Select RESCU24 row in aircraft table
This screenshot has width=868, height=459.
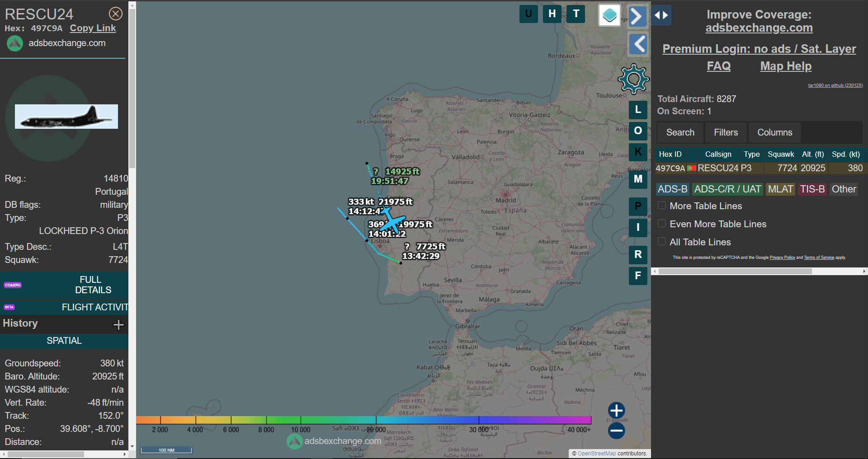tap(759, 168)
